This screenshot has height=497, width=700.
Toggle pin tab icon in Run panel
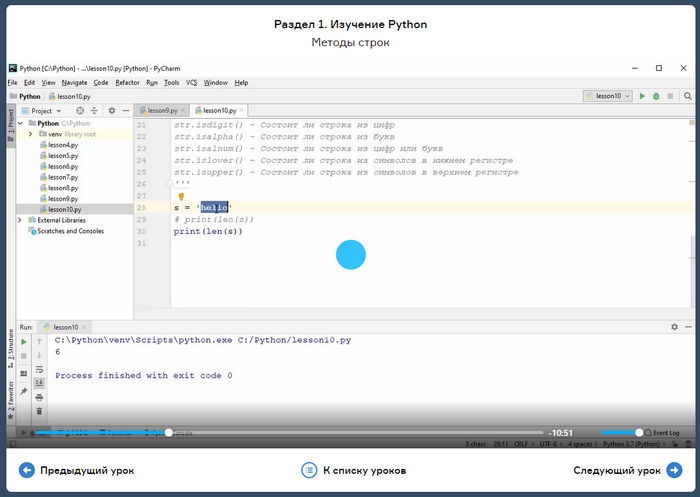pyautogui.click(x=24, y=391)
